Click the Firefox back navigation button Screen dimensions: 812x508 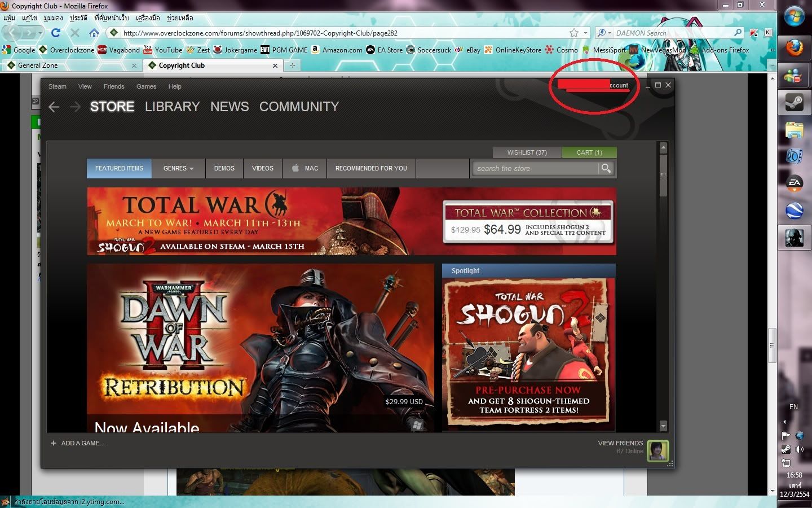pyautogui.click(x=14, y=33)
